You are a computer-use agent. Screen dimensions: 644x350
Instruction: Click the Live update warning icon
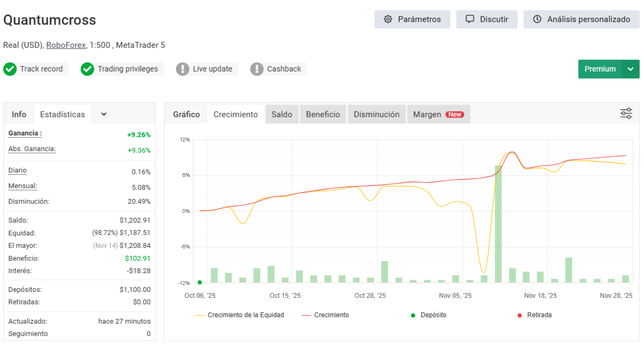[x=183, y=69]
